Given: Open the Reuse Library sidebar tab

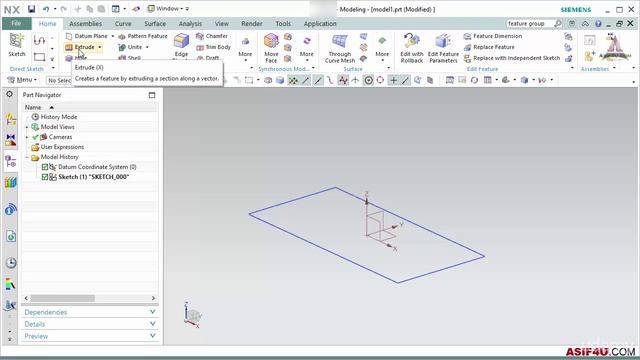Looking at the screenshot, I should [x=11, y=182].
